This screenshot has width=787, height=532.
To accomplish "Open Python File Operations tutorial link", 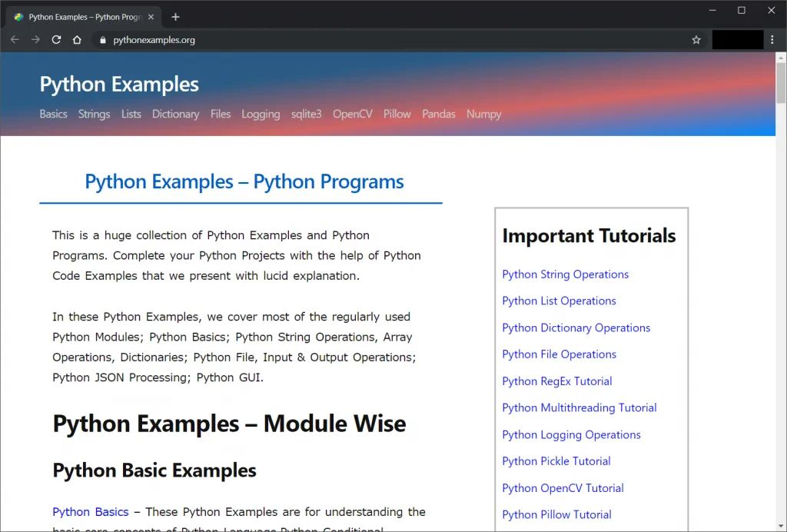I will [x=559, y=354].
